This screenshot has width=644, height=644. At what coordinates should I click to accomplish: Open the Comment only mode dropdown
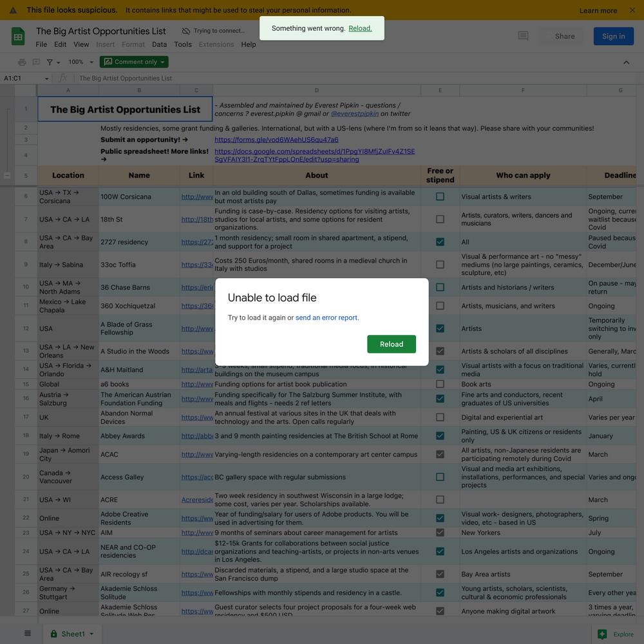pos(134,62)
